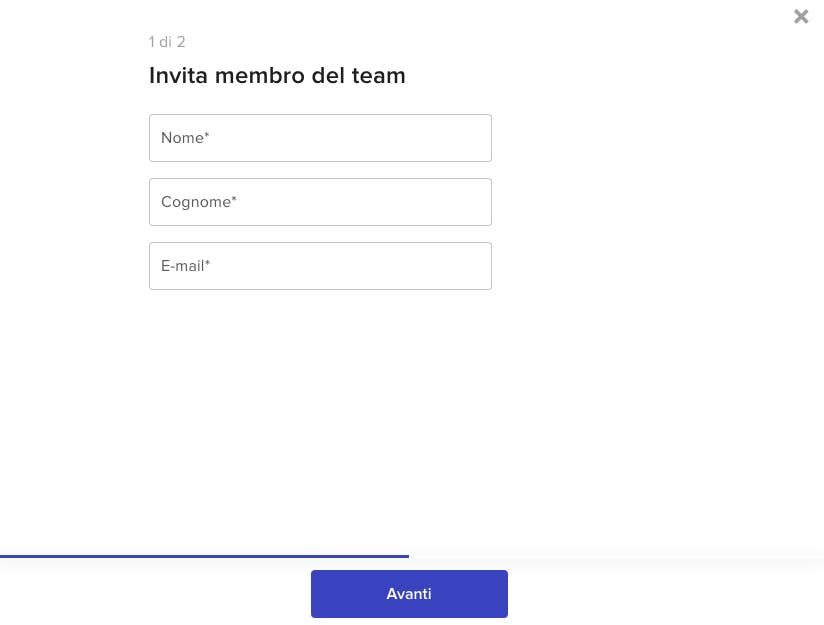Click the 'Nome*' placeholder label

click(185, 138)
